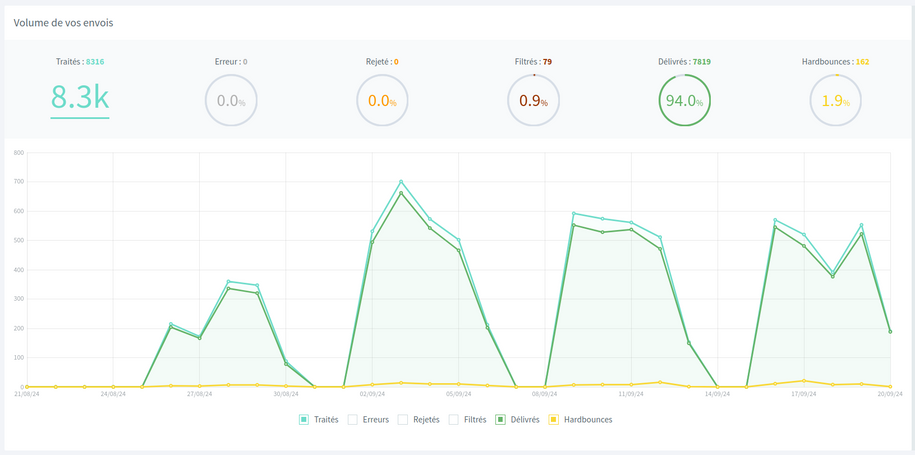
Task: Click the Délivrés peak point near 660
Action: click(x=401, y=193)
